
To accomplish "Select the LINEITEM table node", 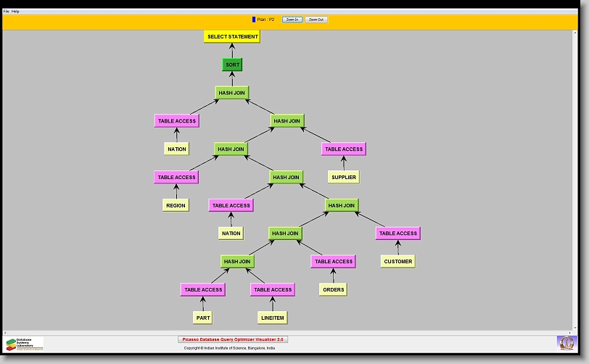I will tap(273, 318).
